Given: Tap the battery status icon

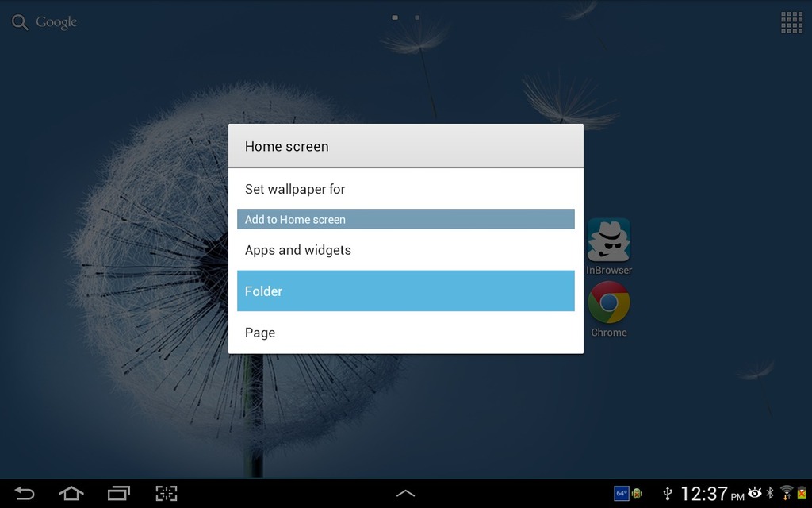Looking at the screenshot, I should pyautogui.click(x=802, y=492).
